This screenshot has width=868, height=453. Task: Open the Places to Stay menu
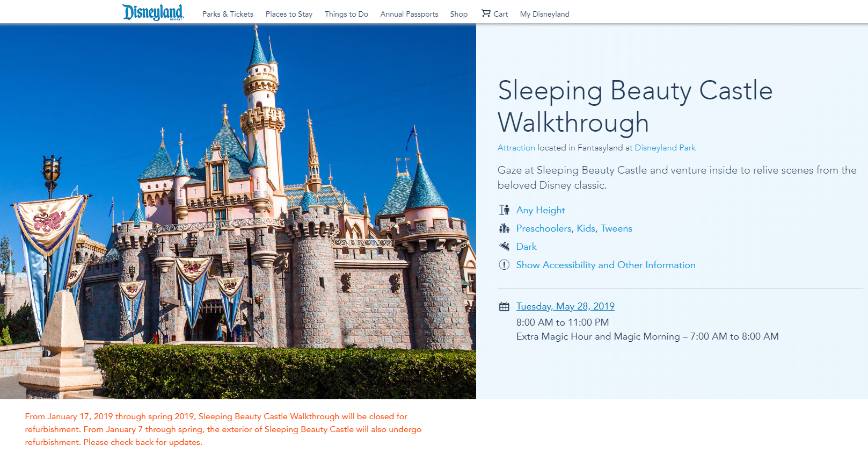click(x=289, y=14)
